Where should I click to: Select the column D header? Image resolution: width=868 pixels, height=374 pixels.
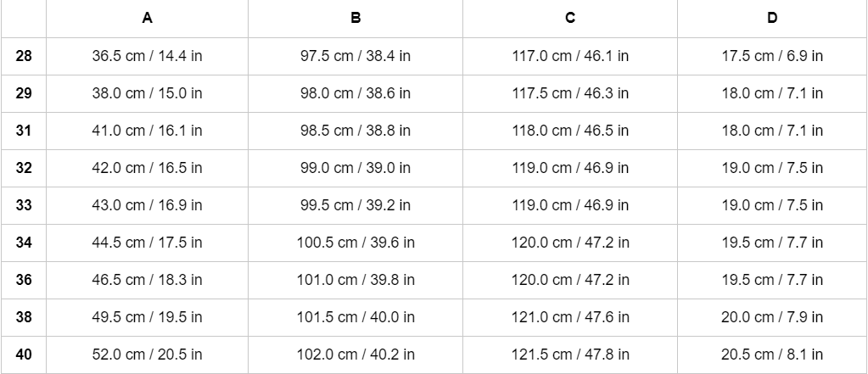(x=772, y=18)
